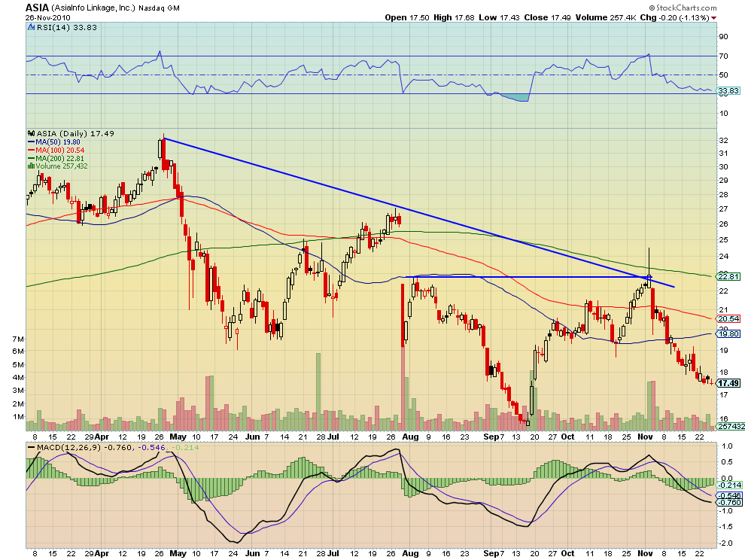Click the red down-triangle change indicator
The image size is (745, 560).
tap(713, 18)
